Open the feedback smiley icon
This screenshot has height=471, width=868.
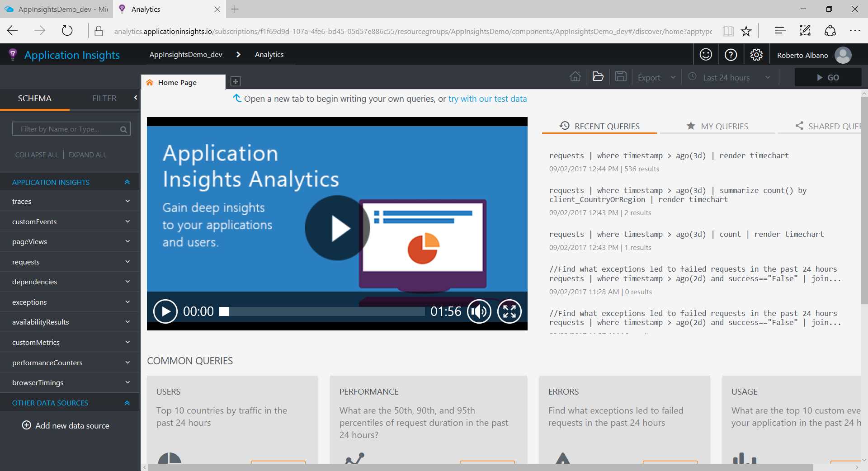[x=706, y=54]
